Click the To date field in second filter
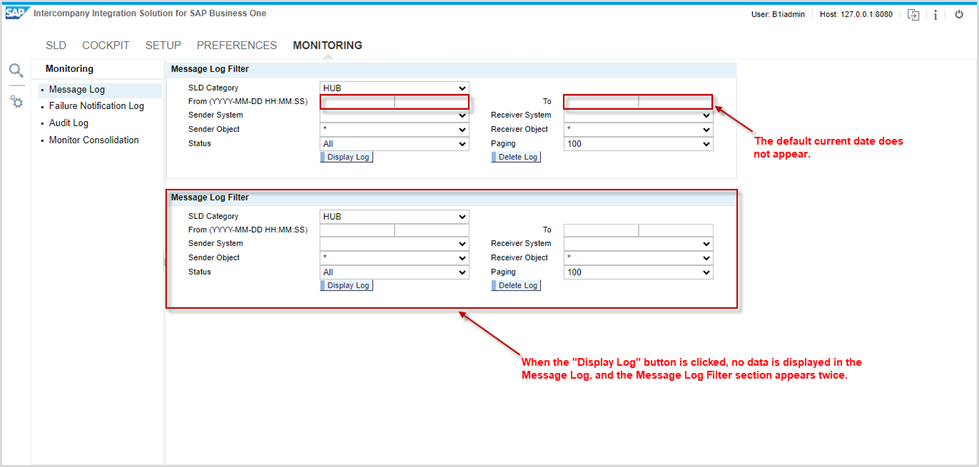 click(x=601, y=230)
